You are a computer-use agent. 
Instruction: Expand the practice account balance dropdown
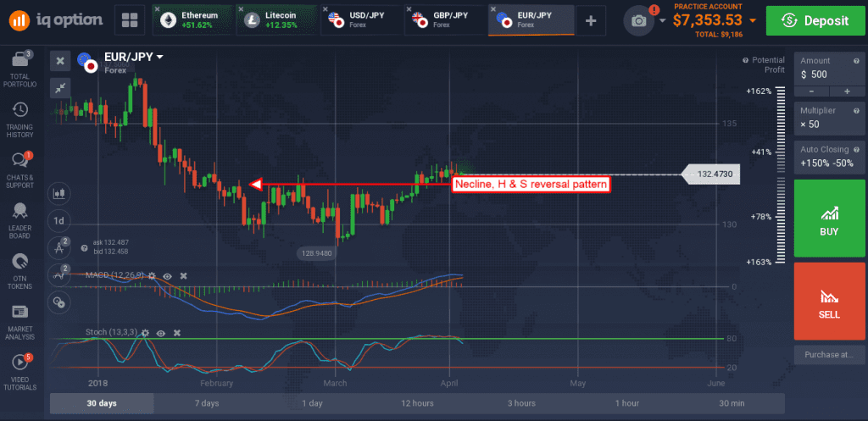pyautogui.click(x=752, y=21)
